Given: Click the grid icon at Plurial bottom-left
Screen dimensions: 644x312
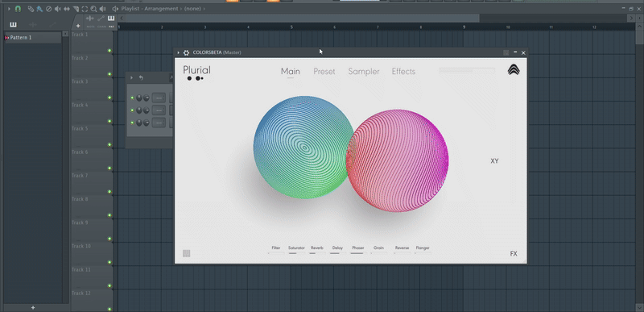Looking at the screenshot, I should (x=187, y=254).
